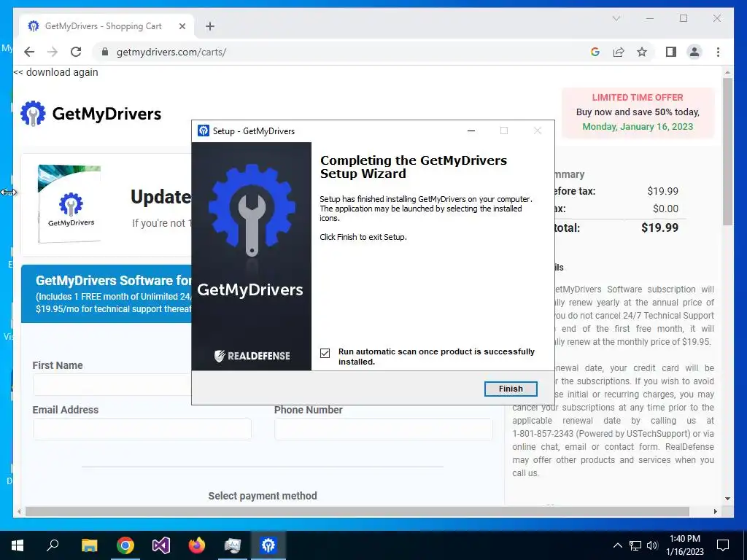Click the address bar URL
Viewport: 747px width, 560px height.
point(171,52)
